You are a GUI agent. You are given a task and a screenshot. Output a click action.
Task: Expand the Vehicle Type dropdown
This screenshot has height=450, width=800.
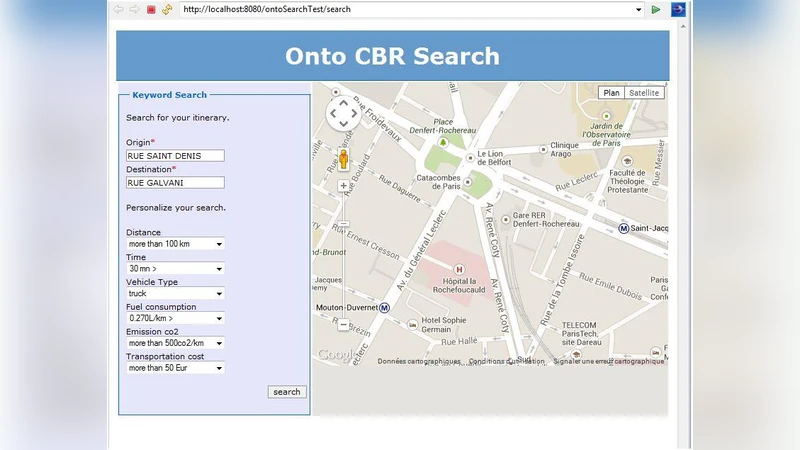point(175,294)
